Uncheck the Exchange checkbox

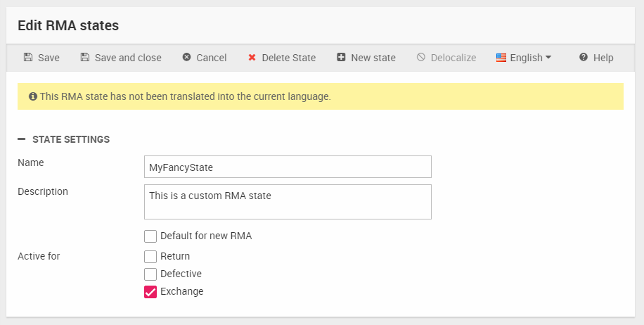tap(150, 292)
